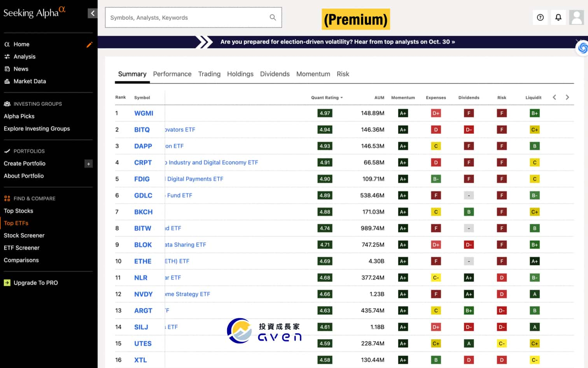The height and width of the screenshot is (368, 588).
Task: Open the CRPT symbol link
Action: click(143, 163)
